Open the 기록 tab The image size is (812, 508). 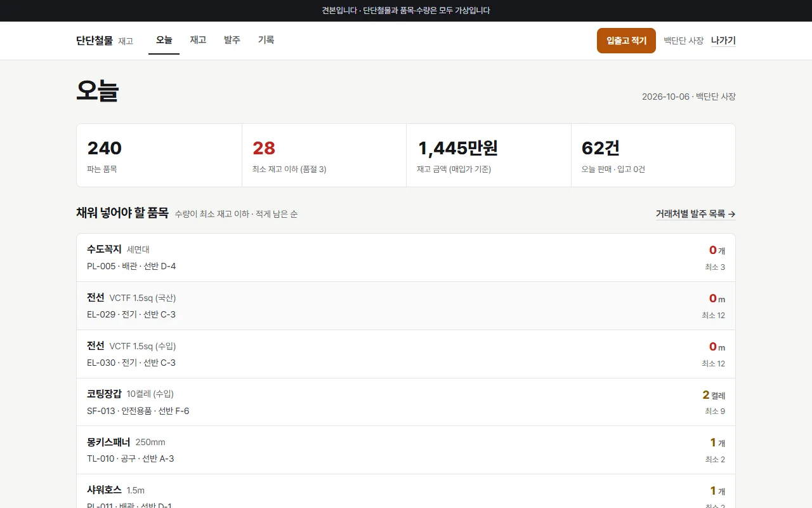[266, 40]
